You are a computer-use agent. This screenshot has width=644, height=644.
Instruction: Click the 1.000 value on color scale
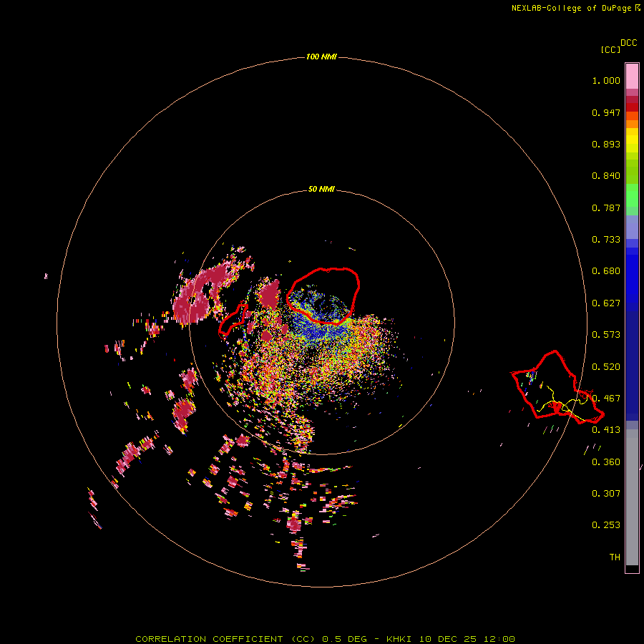(606, 80)
